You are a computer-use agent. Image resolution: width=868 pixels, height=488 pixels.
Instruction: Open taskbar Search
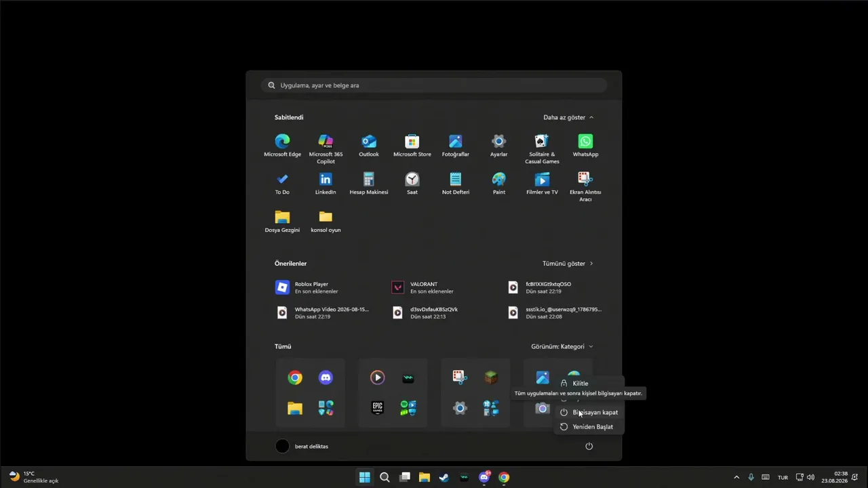[x=384, y=477]
